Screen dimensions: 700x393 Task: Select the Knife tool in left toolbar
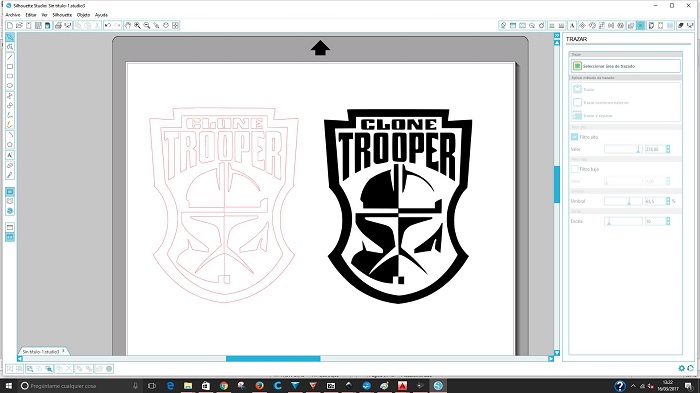[10, 175]
